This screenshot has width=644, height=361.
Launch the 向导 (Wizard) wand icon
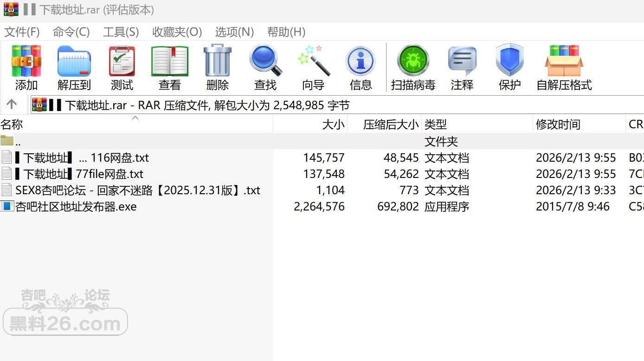pyautogui.click(x=313, y=60)
